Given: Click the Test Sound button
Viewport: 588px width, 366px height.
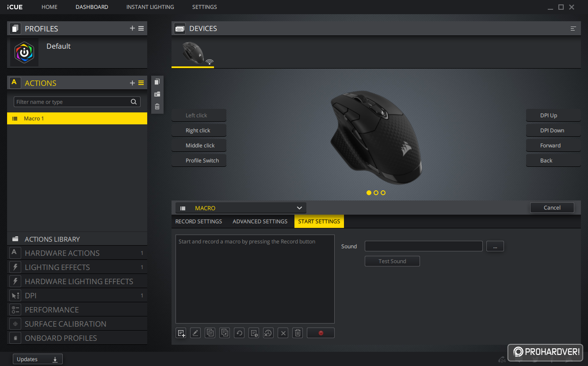Looking at the screenshot, I should pyautogui.click(x=392, y=261).
